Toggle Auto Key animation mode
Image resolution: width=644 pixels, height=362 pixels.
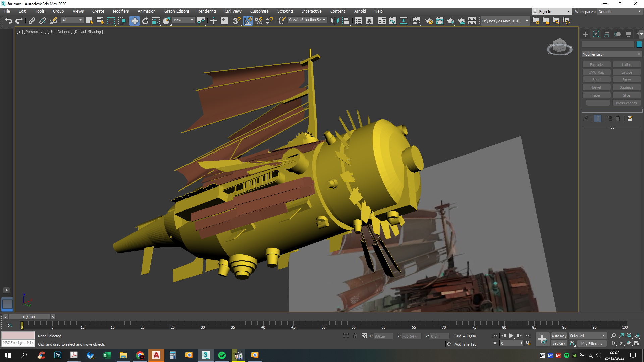tap(558, 336)
